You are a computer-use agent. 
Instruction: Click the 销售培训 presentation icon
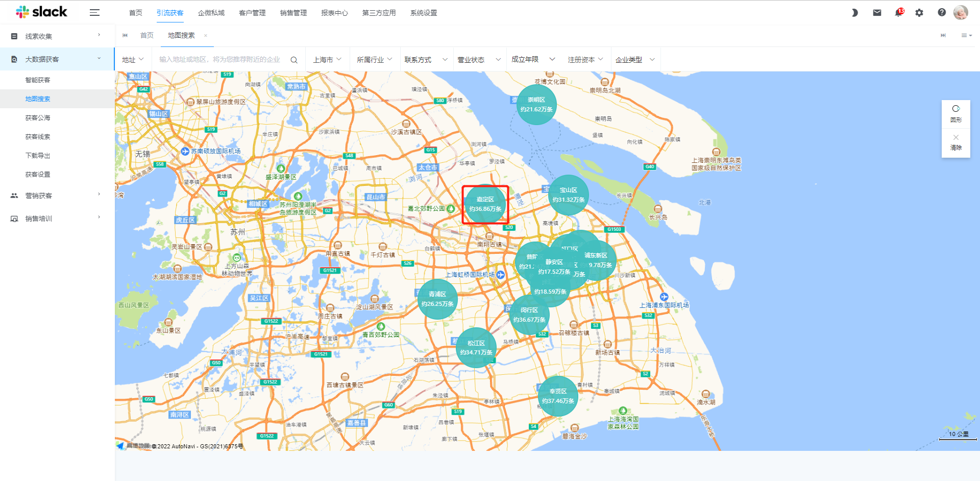coord(14,219)
